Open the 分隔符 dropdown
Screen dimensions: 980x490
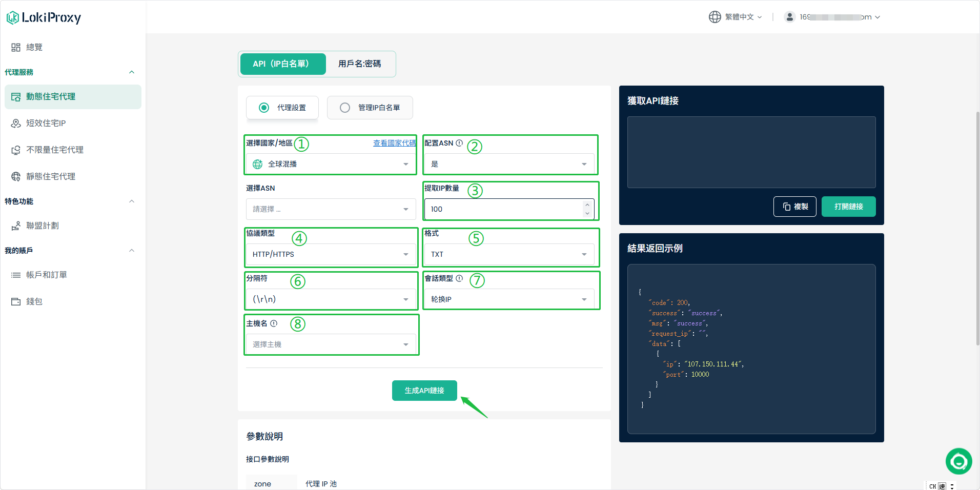[331, 299]
